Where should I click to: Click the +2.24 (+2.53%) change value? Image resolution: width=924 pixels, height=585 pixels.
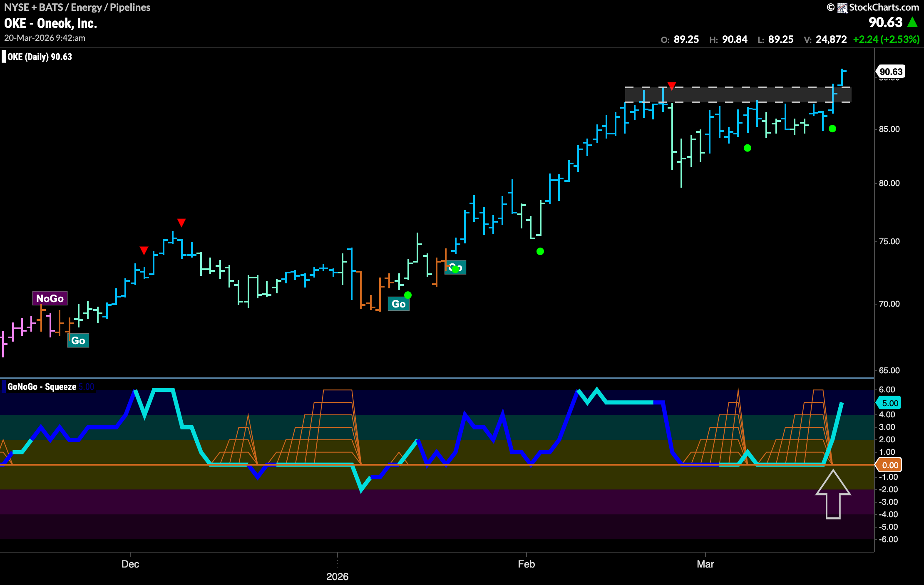[x=886, y=40]
